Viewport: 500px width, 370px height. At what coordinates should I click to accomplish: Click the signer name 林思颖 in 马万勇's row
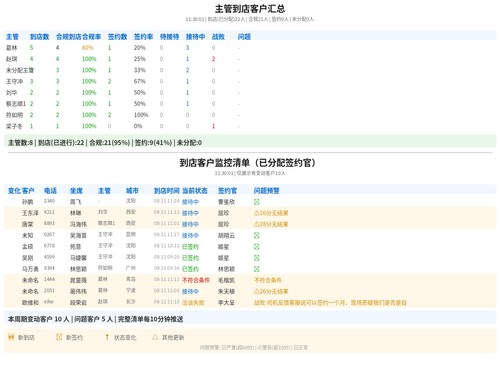pos(226,269)
